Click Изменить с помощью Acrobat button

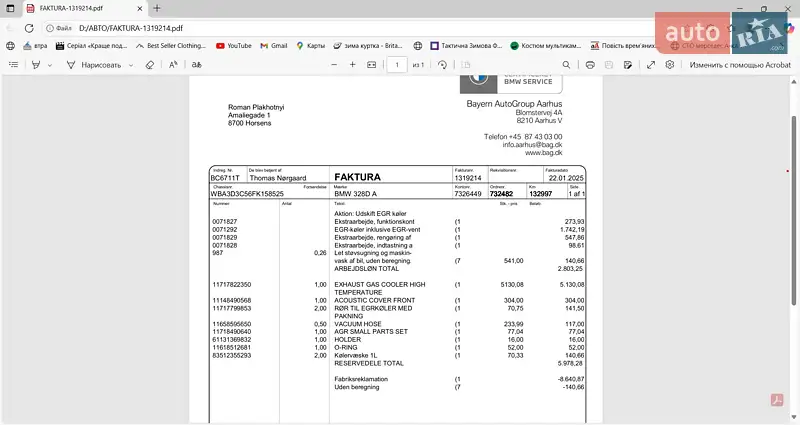[x=739, y=64]
